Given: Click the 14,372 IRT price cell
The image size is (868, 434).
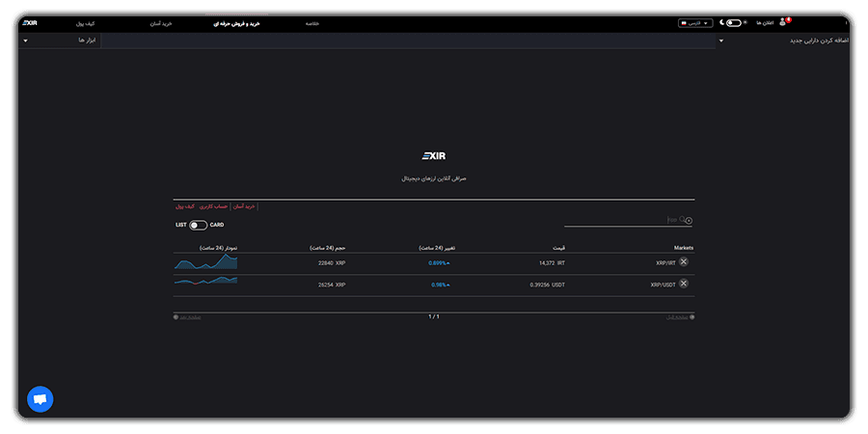Looking at the screenshot, I should (552, 263).
